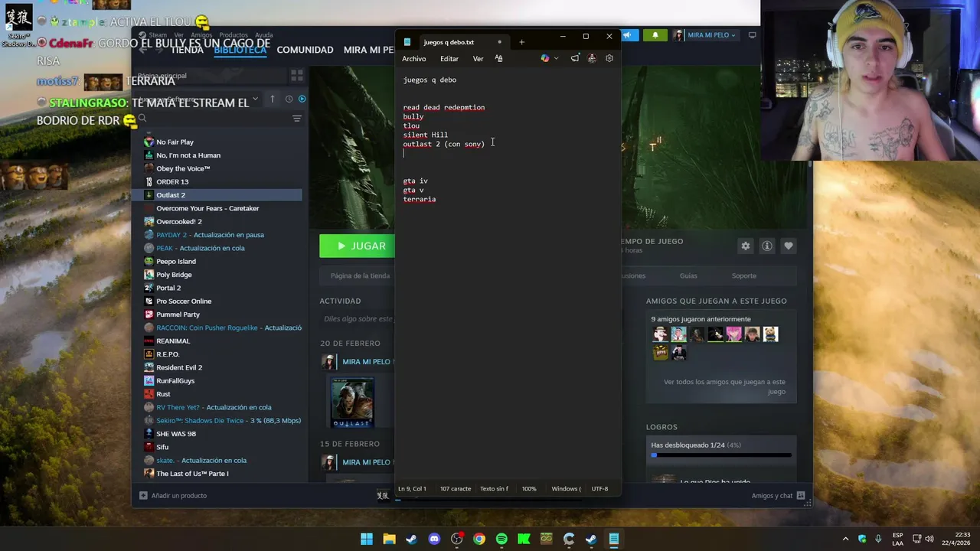
Task: Expand the library category dropdown chevron
Action: pos(254,99)
